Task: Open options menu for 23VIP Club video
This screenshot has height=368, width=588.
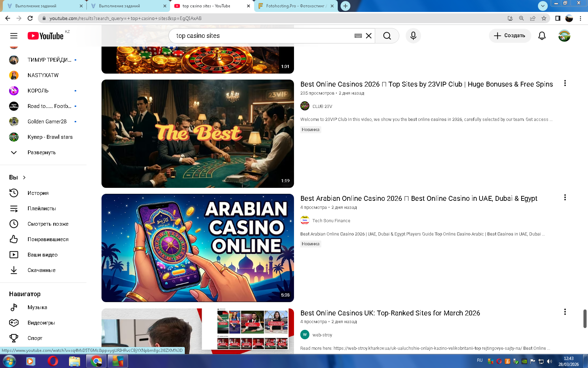Action: [565, 83]
